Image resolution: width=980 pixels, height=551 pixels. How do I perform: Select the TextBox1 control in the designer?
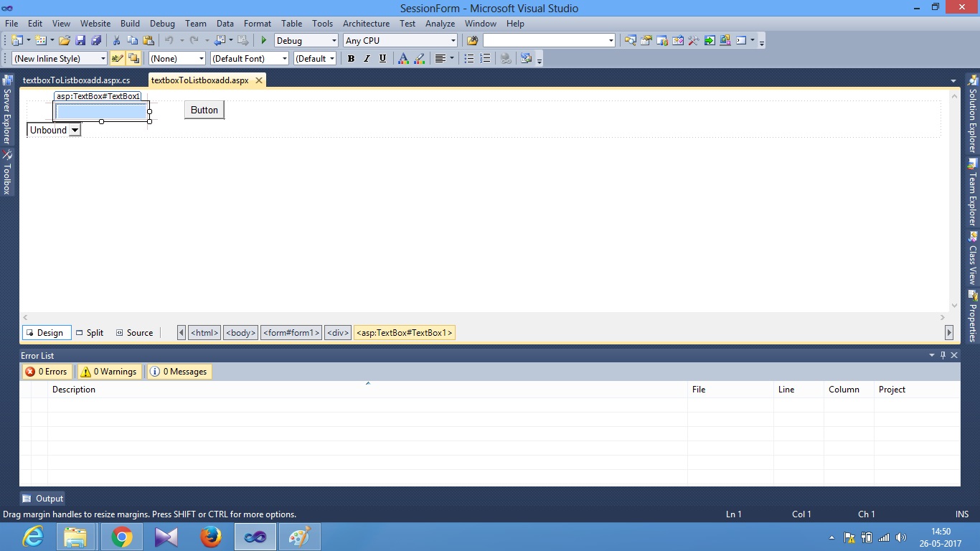tap(100, 111)
